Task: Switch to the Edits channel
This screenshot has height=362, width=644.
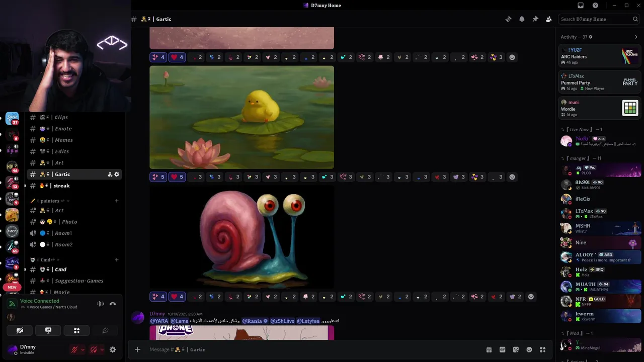Action: click(x=74, y=151)
